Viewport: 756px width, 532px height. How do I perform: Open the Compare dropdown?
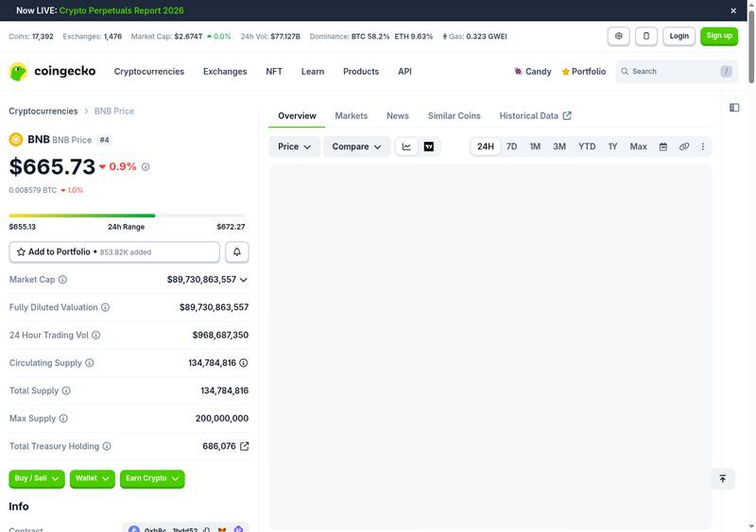356,146
